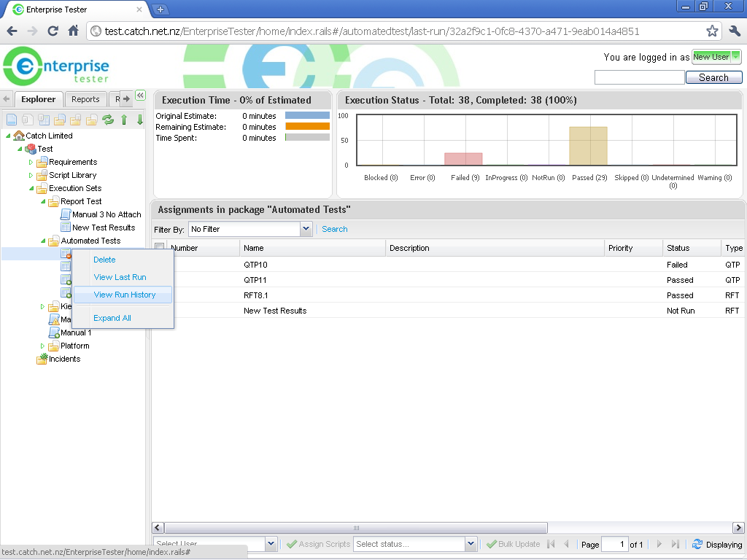
Task: Select Delete in the context menu
Action: pos(104,260)
